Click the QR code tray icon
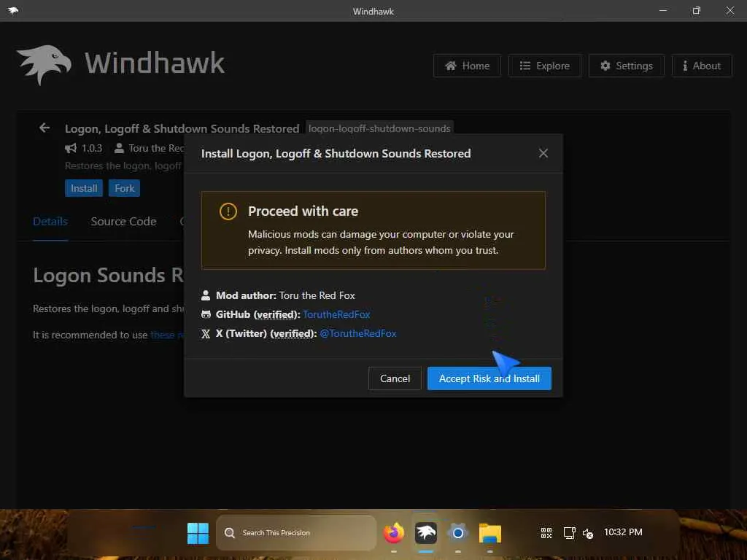 point(546,533)
